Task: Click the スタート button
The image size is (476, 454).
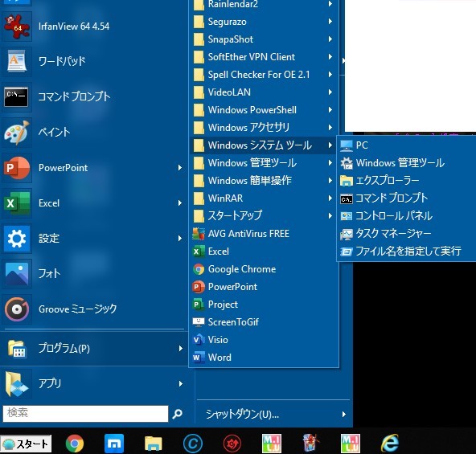Action: (26, 444)
